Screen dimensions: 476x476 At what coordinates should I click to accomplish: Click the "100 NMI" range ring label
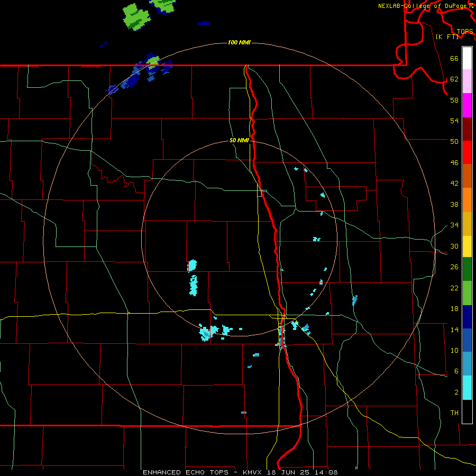coord(239,42)
